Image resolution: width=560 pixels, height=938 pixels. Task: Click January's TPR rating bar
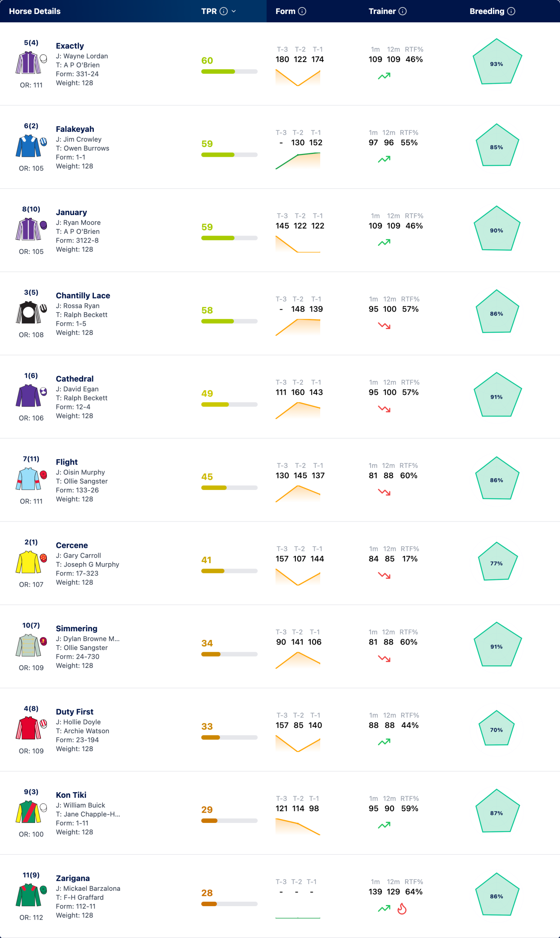pyautogui.click(x=229, y=238)
